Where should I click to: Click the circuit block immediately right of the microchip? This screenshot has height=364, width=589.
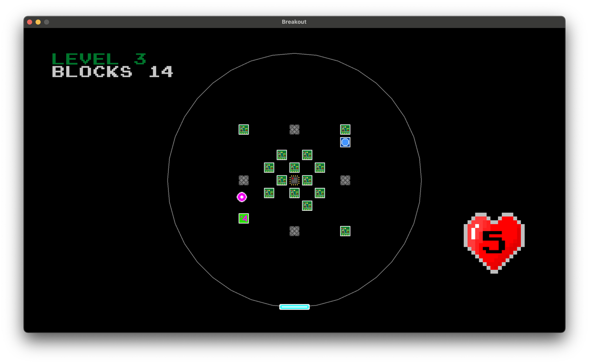tap(307, 180)
